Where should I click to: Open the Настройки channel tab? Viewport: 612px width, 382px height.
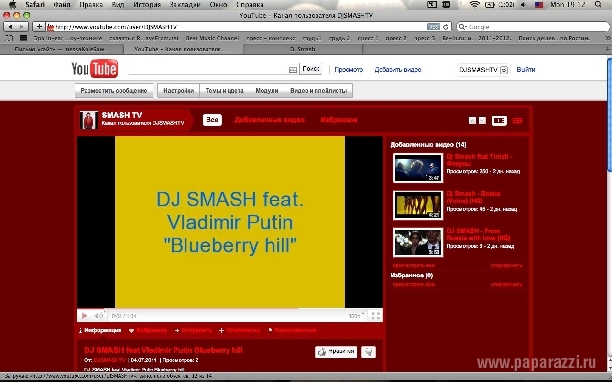tap(178, 91)
